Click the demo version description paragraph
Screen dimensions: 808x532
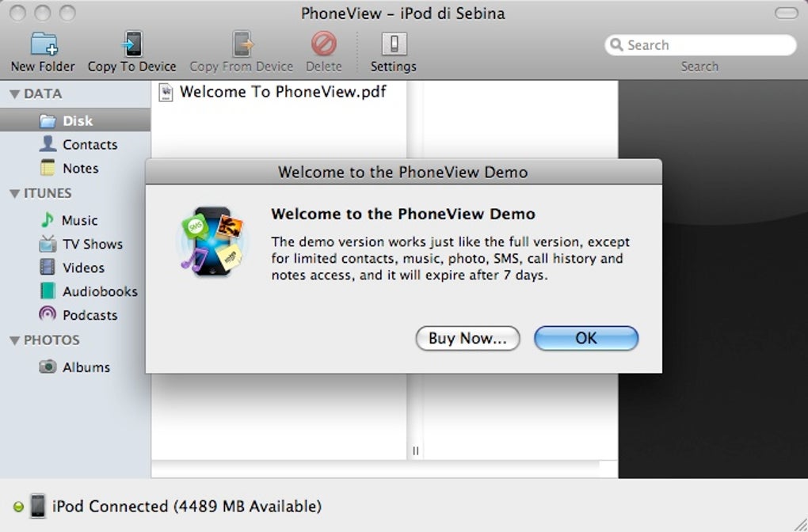point(451,259)
